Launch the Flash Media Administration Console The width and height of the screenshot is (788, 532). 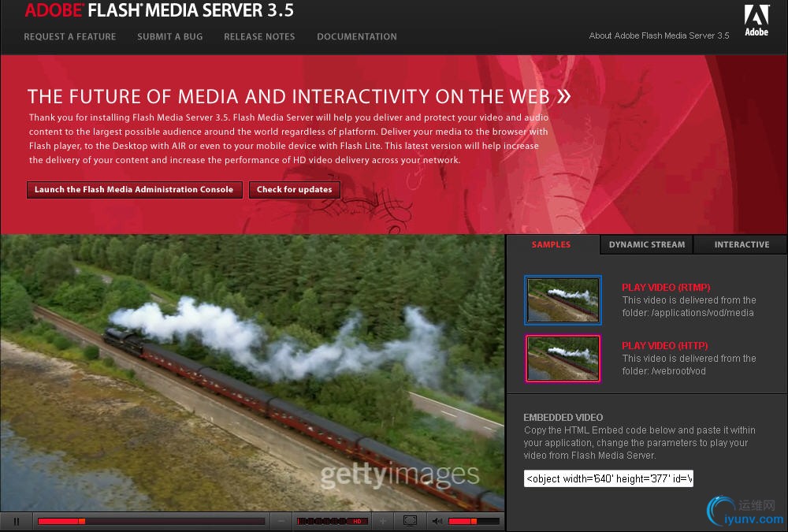click(134, 190)
